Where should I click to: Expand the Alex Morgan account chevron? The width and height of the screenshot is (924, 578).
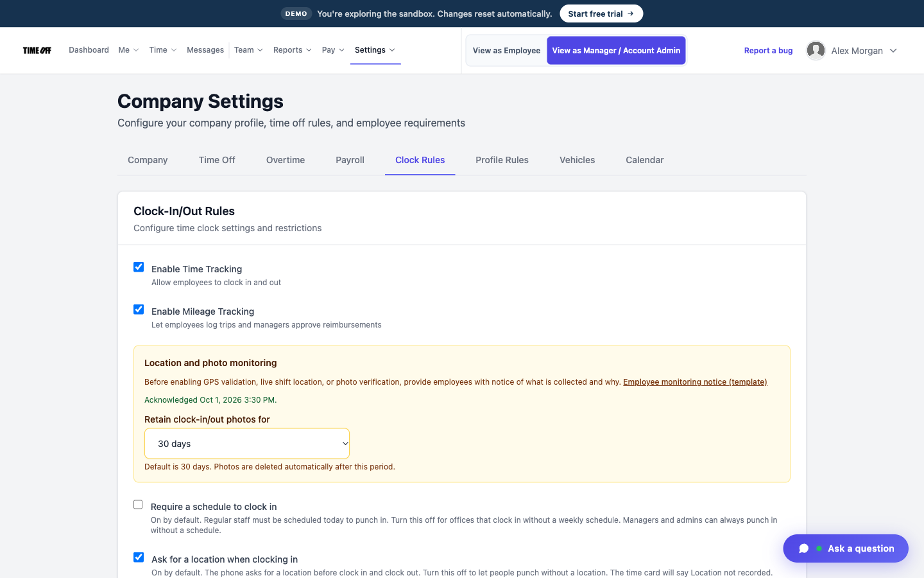pos(893,51)
